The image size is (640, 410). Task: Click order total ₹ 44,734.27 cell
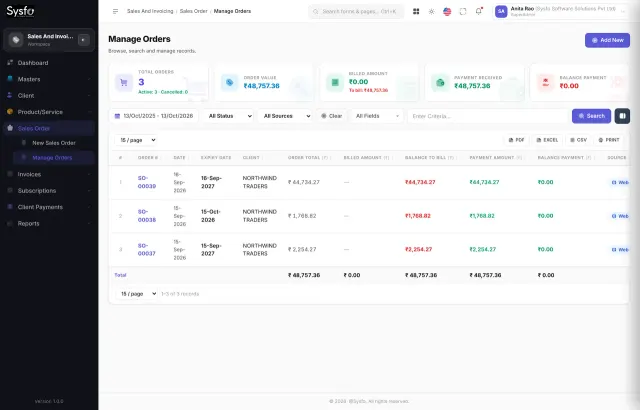click(302, 182)
